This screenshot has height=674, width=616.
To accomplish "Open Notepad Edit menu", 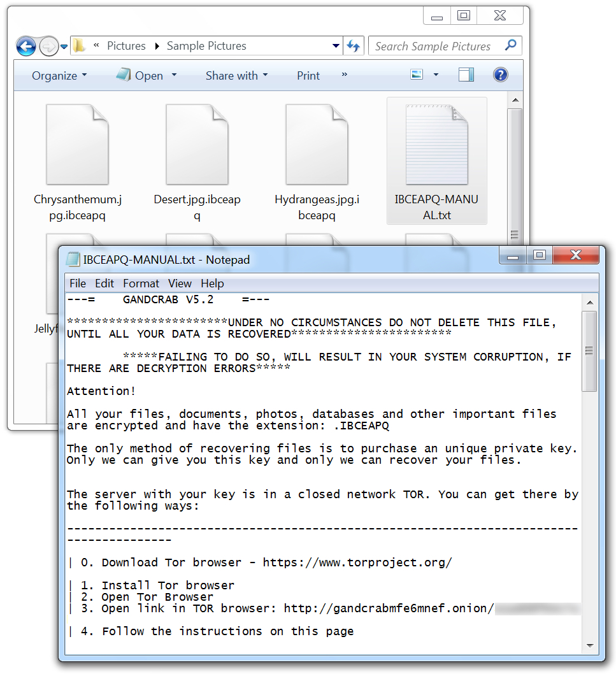I will 104,283.
